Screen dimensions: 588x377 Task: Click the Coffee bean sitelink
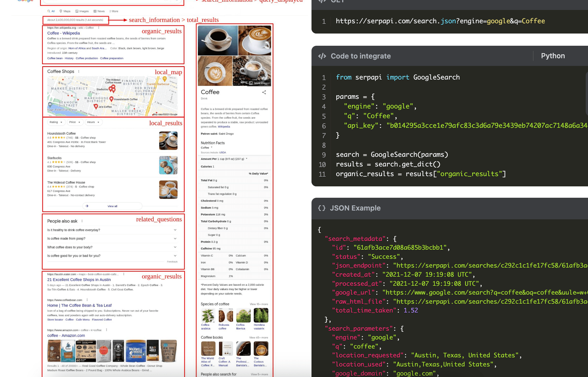[55, 58]
